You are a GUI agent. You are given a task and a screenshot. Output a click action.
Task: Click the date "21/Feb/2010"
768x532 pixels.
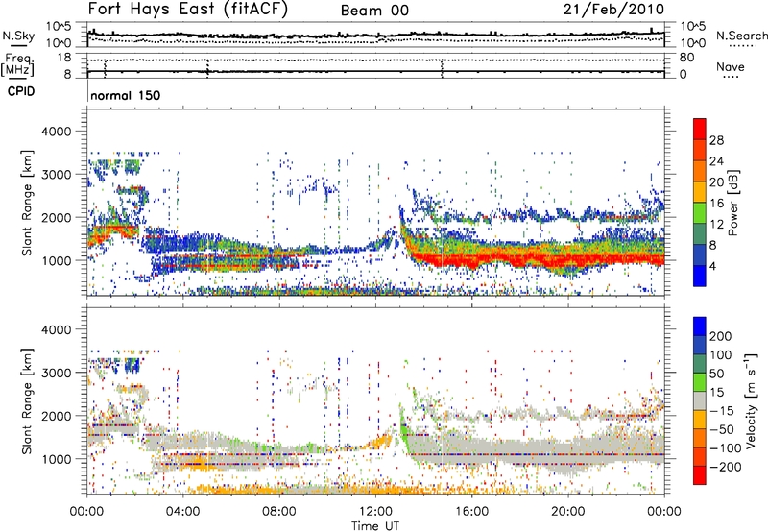coord(613,10)
